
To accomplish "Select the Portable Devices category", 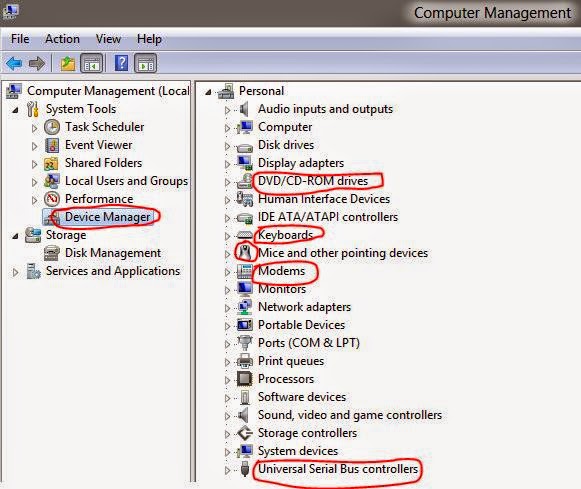I will coord(302,325).
